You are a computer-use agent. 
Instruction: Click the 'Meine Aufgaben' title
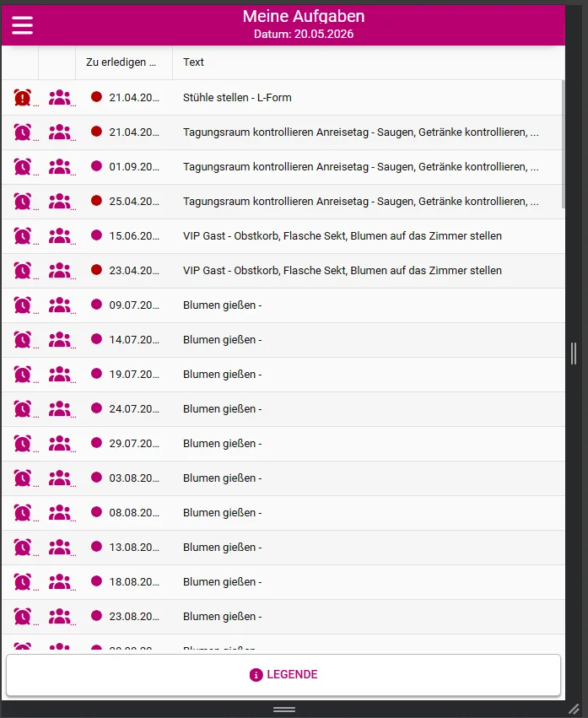304,17
